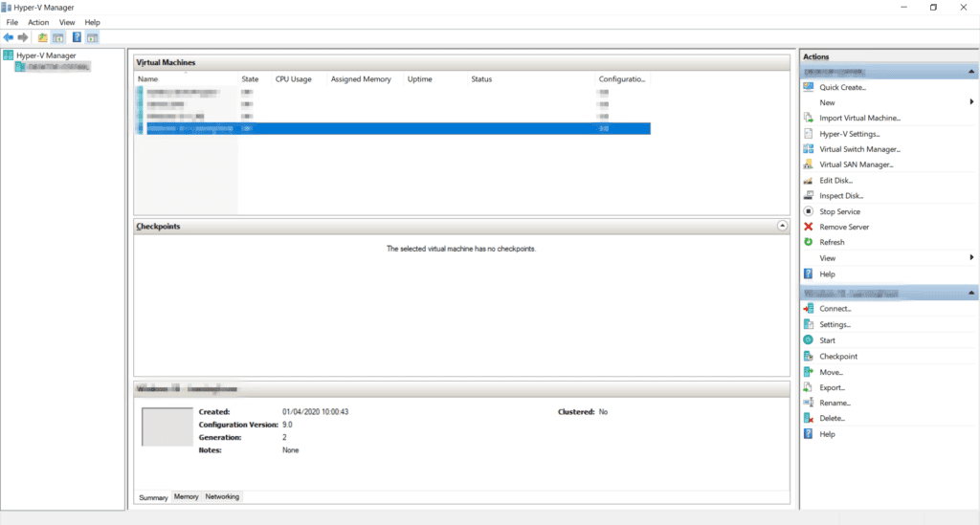
Task: Click the Virtual Switch Manager icon
Action: click(808, 148)
